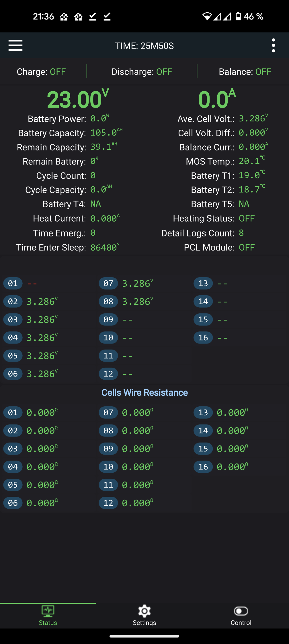Tap the battery indicator in status bar
Image resolution: width=289 pixels, height=644 pixels.
pos(238,16)
